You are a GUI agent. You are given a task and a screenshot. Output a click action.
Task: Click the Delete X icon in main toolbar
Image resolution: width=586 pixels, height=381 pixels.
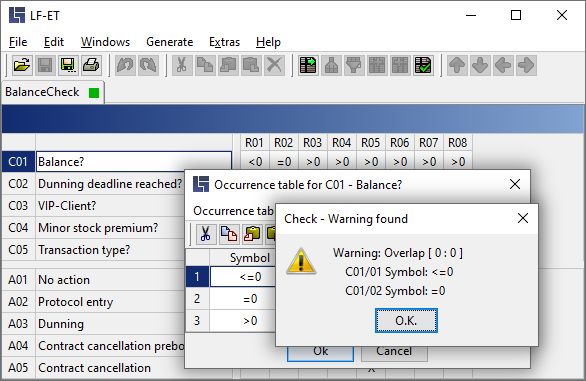(275, 65)
